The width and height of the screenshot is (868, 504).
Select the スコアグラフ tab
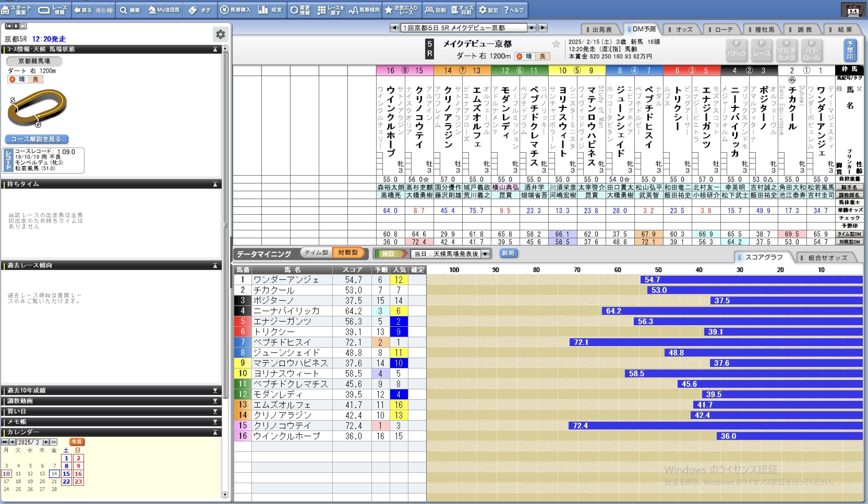click(763, 257)
